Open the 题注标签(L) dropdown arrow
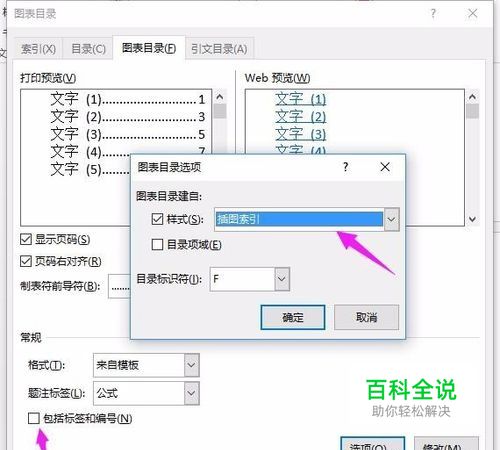Image resolution: width=500 pixels, height=450 pixels. [191, 393]
